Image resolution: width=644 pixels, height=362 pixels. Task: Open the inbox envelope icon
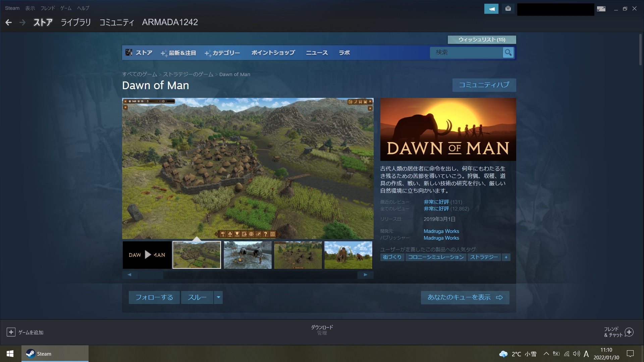point(508,9)
